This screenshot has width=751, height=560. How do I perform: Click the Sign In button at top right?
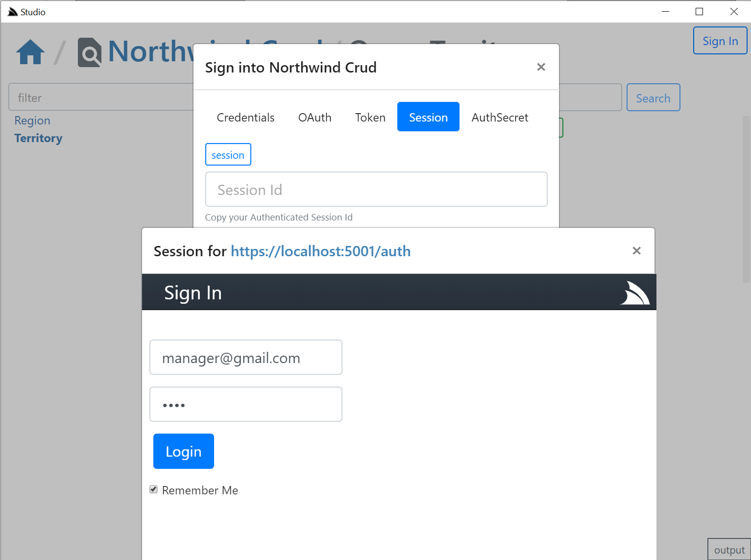(x=720, y=41)
